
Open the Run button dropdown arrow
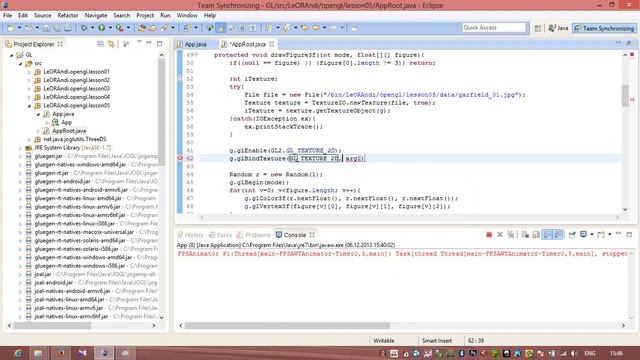pos(110,28)
